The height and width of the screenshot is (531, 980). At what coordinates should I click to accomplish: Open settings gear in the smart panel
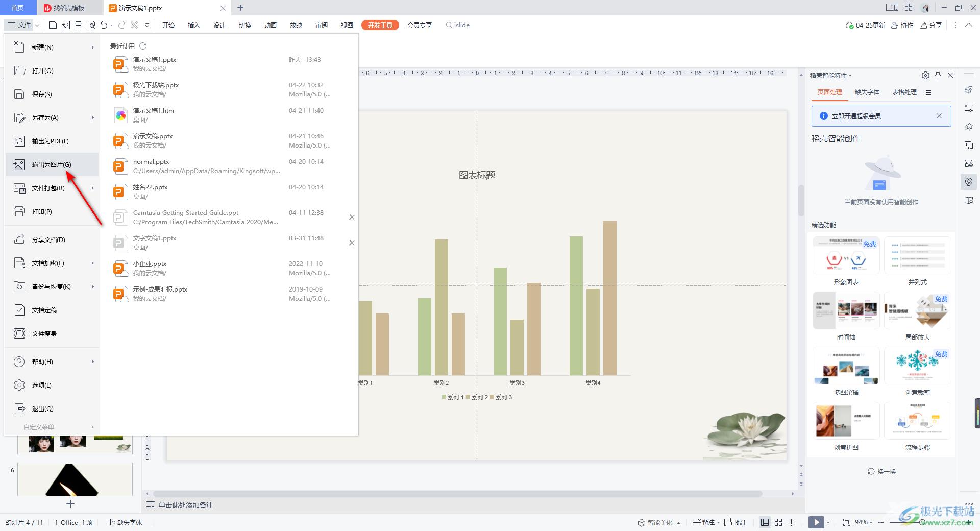pos(925,75)
